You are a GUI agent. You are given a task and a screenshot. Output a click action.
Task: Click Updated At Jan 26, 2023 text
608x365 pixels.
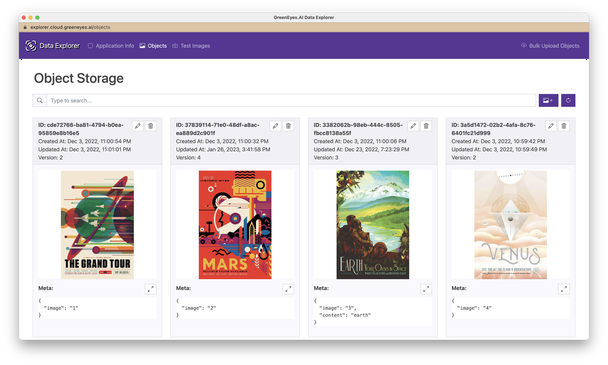[223, 149]
